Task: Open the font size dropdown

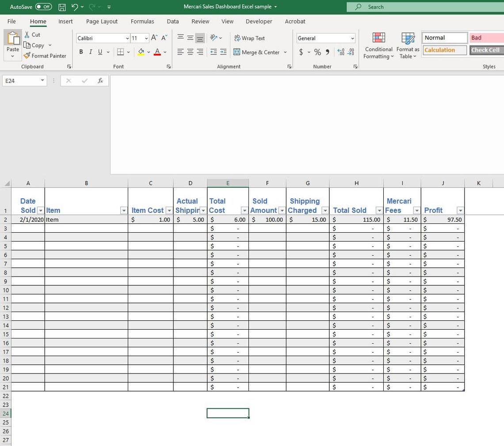Action: [146, 38]
